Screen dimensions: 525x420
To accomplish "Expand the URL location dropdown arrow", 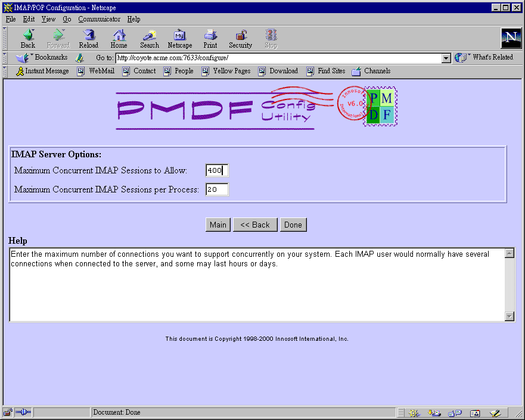I will coord(446,58).
